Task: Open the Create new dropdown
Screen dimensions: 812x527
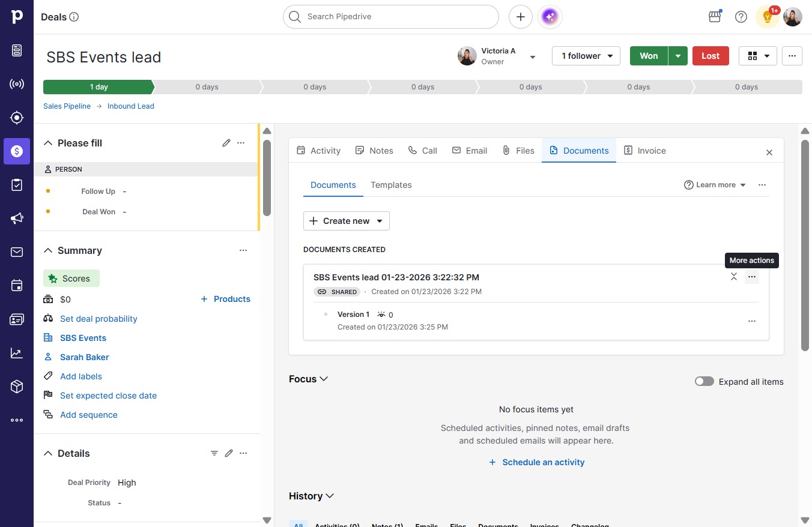Action: point(347,221)
